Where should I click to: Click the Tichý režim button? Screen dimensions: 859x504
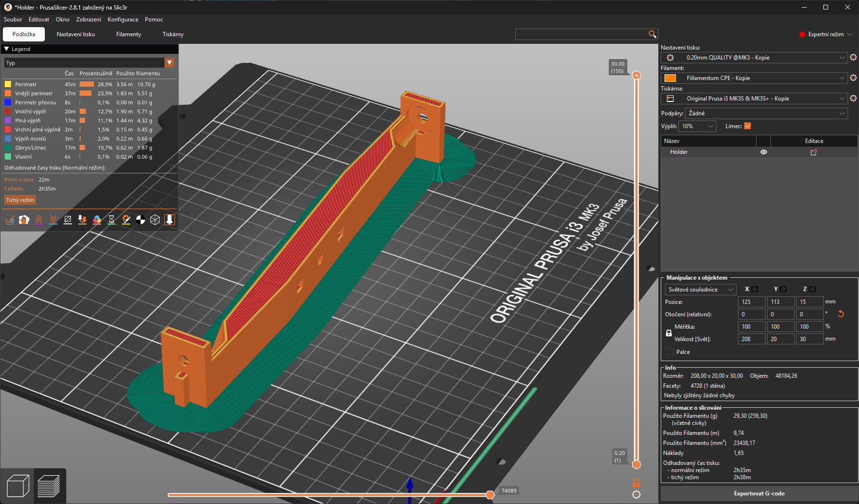click(x=20, y=200)
